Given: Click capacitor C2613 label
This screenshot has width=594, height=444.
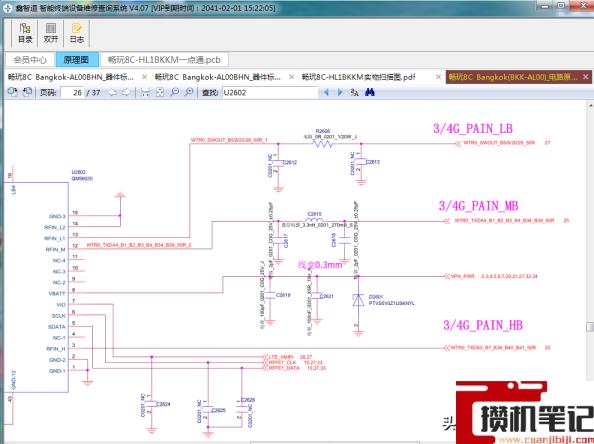Looking at the screenshot, I should tap(373, 162).
